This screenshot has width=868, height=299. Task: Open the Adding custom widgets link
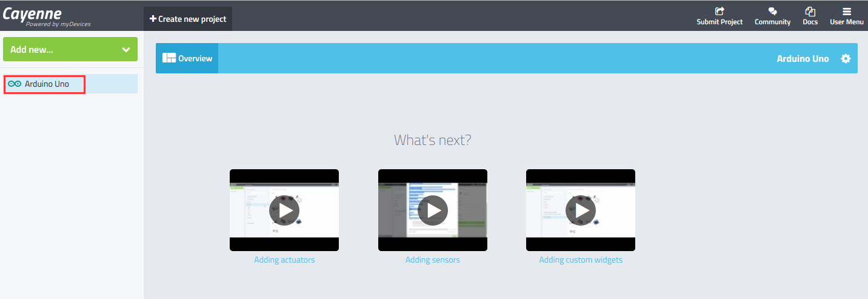[x=581, y=260]
